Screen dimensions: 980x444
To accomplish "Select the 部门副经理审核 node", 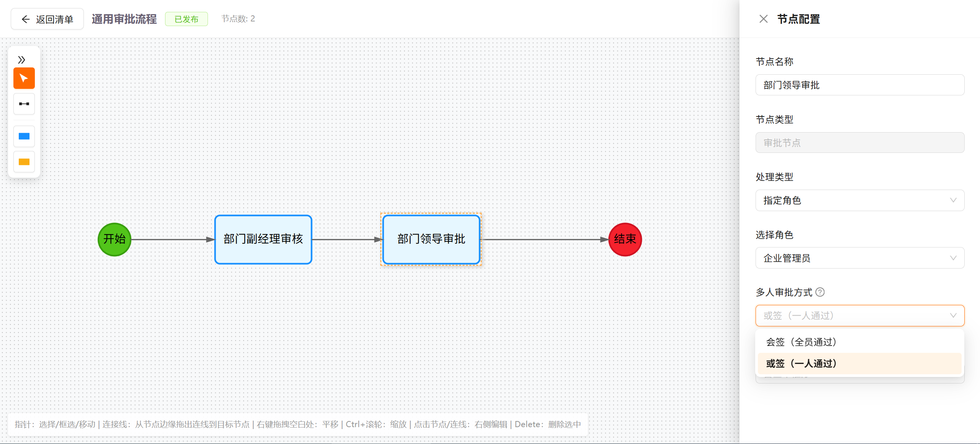I will pyautogui.click(x=263, y=239).
